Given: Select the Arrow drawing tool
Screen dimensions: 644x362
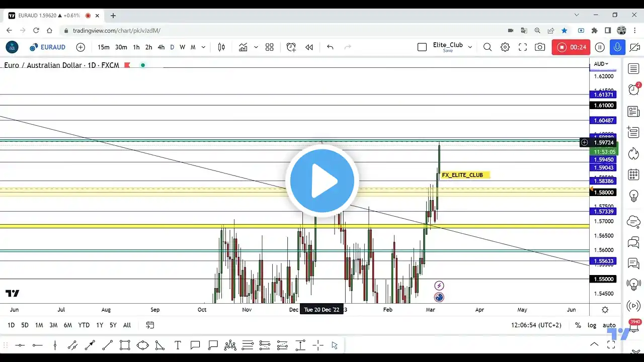Looking at the screenshot, I should pyautogui.click(x=90, y=345).
